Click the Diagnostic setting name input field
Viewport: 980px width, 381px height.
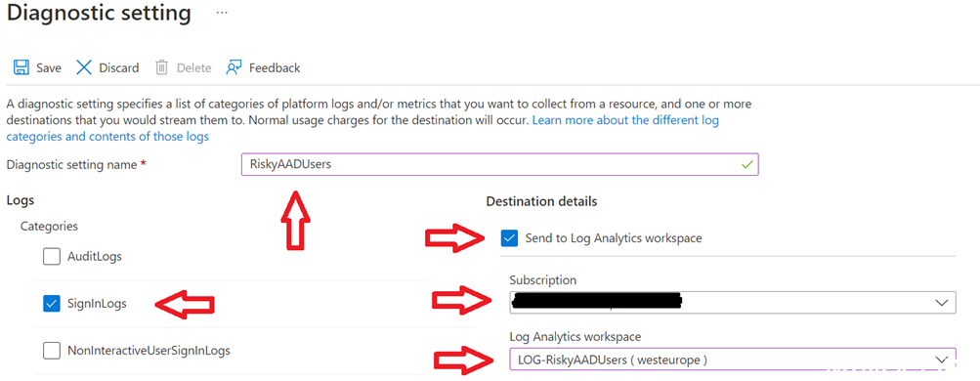[x=500, y=164]
